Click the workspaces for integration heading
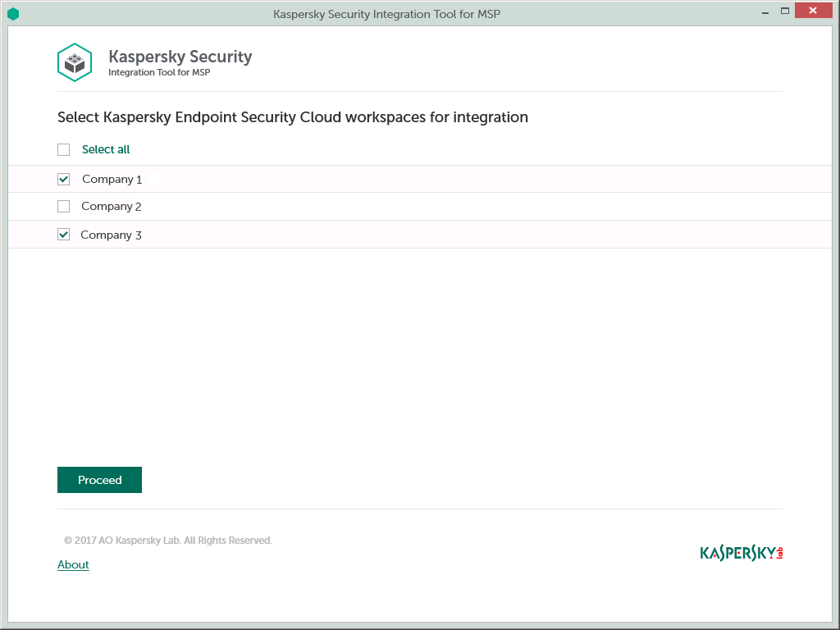The height and width of the screenshot is (630, 840). [x=293, y=117]
